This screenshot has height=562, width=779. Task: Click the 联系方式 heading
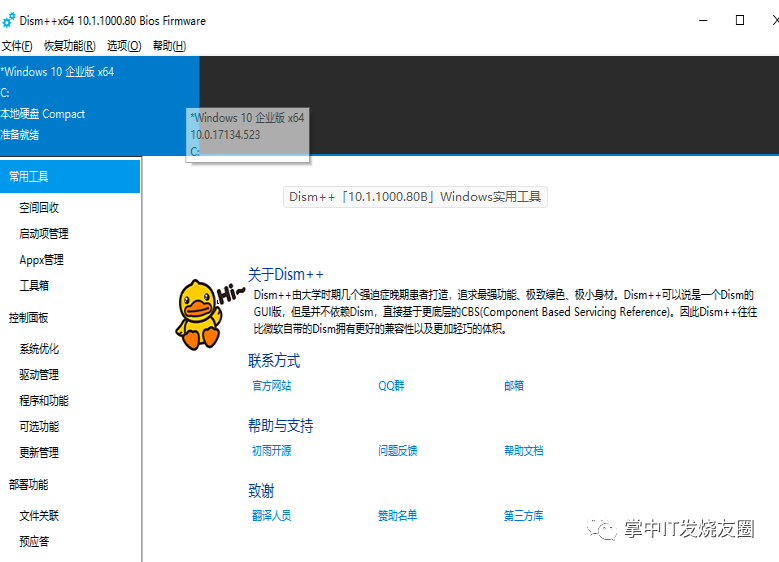[274, 361]
